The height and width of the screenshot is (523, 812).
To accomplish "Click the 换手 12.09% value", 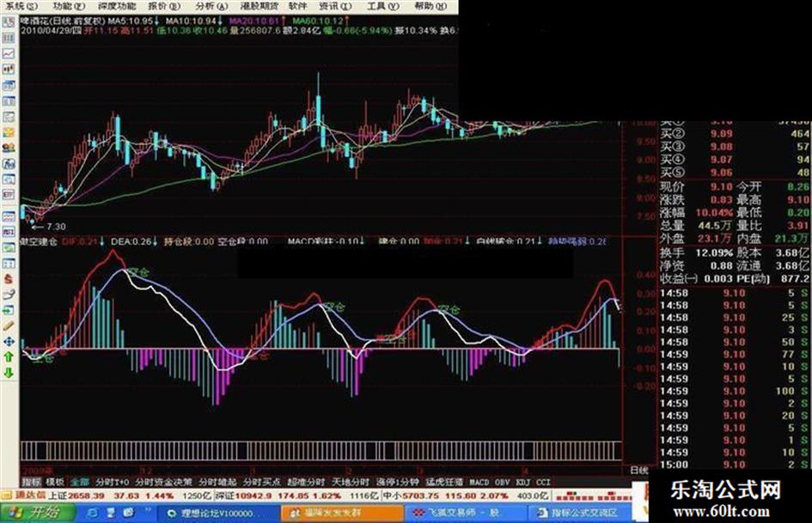I will (x=714, y=252).
